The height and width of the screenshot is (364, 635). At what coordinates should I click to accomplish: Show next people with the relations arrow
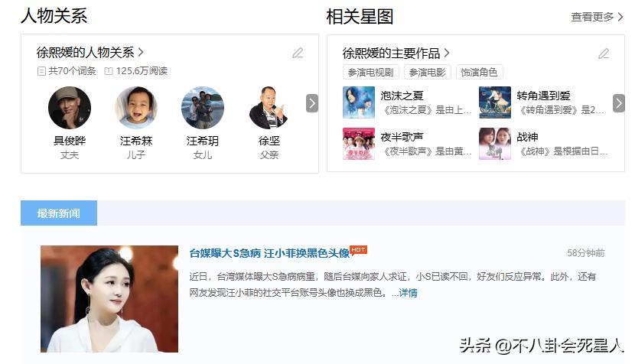(x=312, y=103)
